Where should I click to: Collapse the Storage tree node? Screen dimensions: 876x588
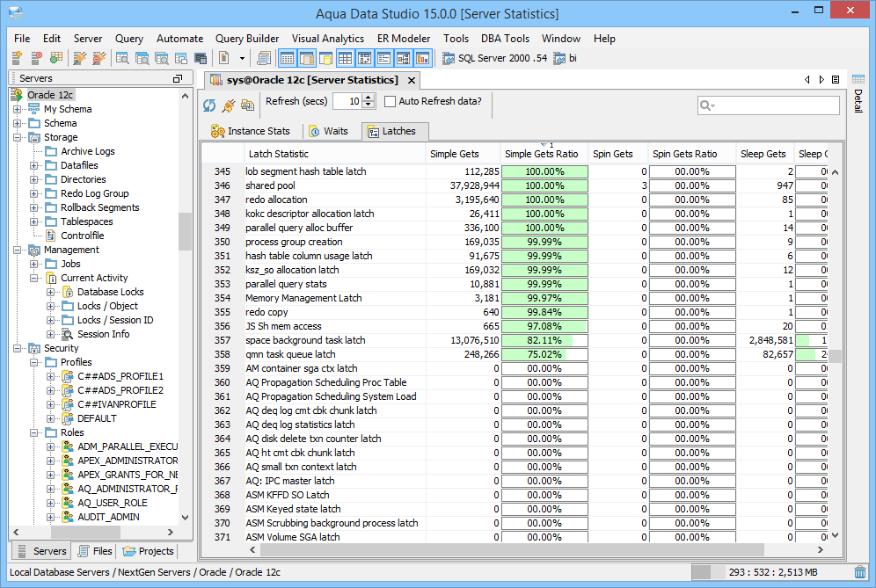(x=18, y=137)
